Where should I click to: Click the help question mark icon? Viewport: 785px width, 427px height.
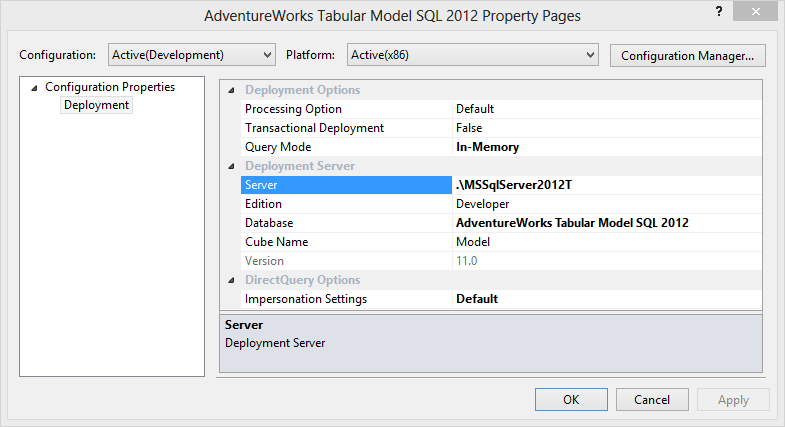coord(719,11)
